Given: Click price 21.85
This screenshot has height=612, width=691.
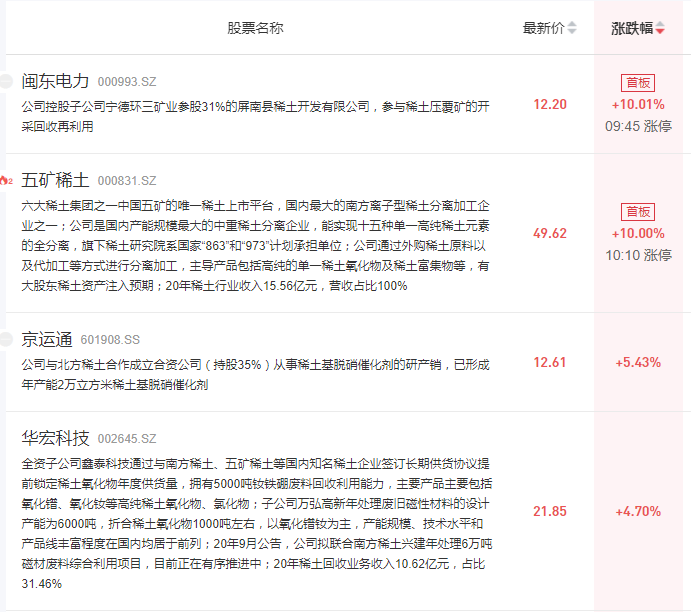Looking at the screenshot, I should click(550, 511).
